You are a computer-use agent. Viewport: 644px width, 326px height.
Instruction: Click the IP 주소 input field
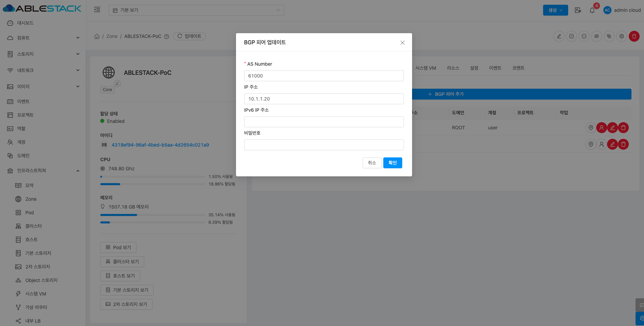click(x=324, y=99)
